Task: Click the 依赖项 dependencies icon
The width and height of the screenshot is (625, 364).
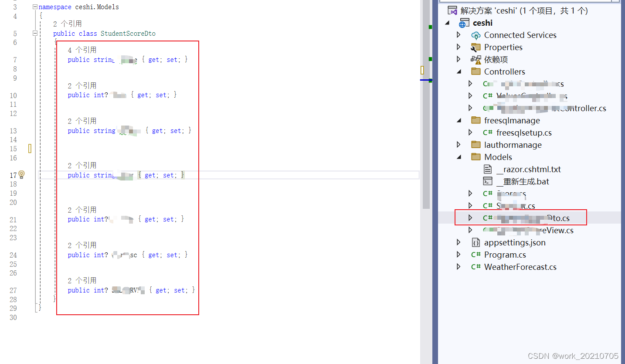Action: [477, 59]
